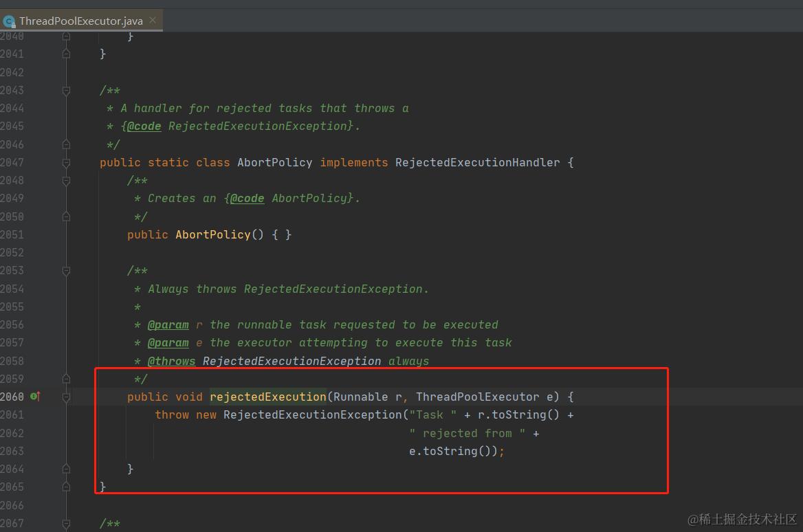Image resolution: width=803 pixels, height=532 pixels.
Task: Collapse the Javadoc comment starting at line 2067
Action: click(x=66, y=523)
